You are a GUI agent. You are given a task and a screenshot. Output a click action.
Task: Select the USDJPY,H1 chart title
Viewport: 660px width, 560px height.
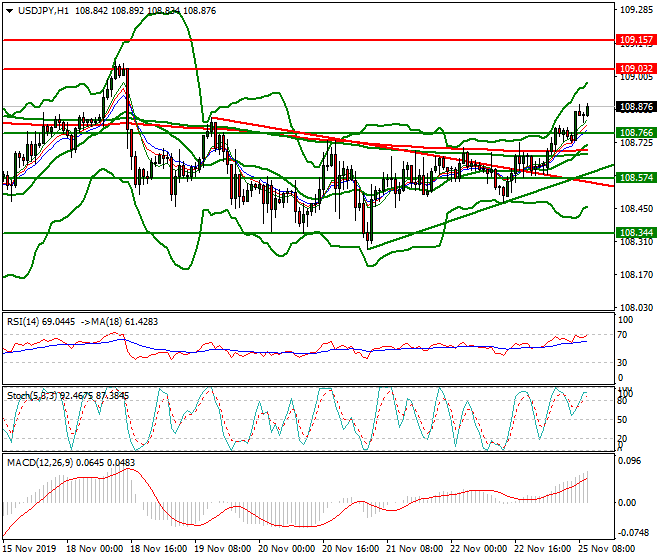(43, 11)
